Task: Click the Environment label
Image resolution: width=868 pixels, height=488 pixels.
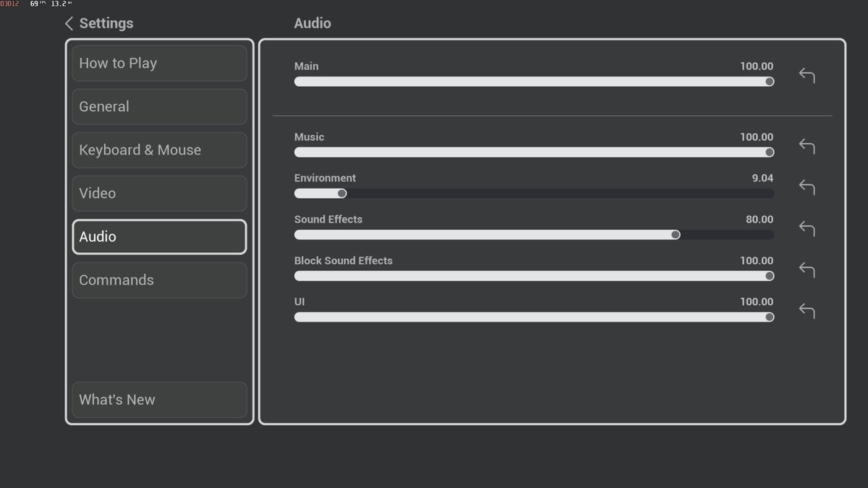Action: pyautogui.click(x=325, y=178)
